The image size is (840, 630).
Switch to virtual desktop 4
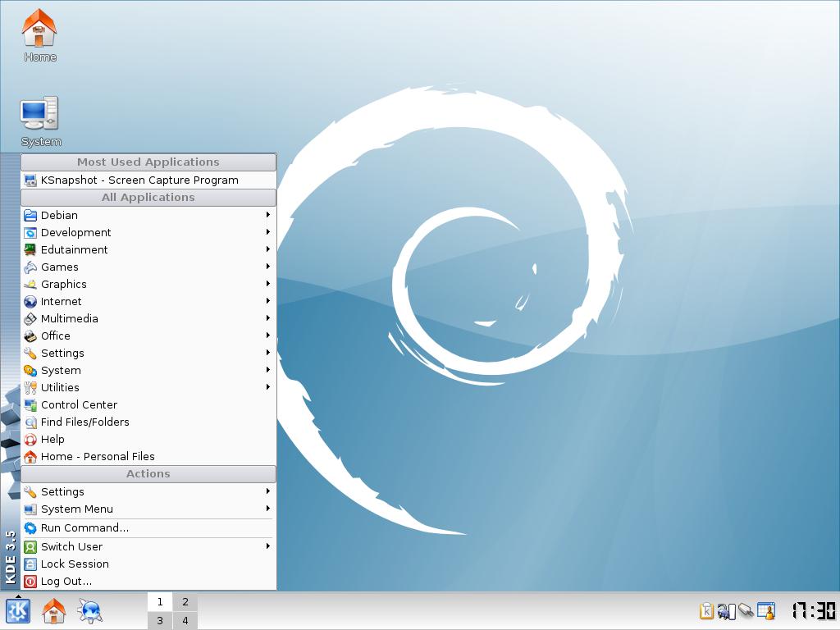pyautogui.click(x=185, y=620)
